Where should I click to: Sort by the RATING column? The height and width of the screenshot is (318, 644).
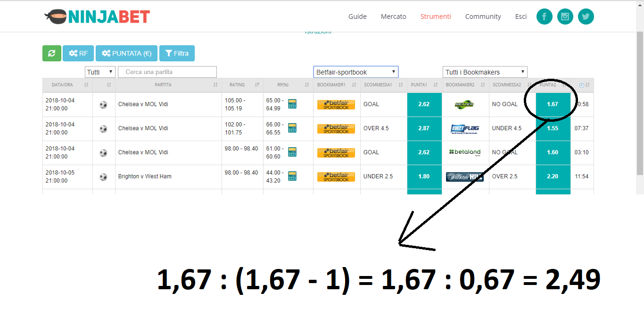242,85
